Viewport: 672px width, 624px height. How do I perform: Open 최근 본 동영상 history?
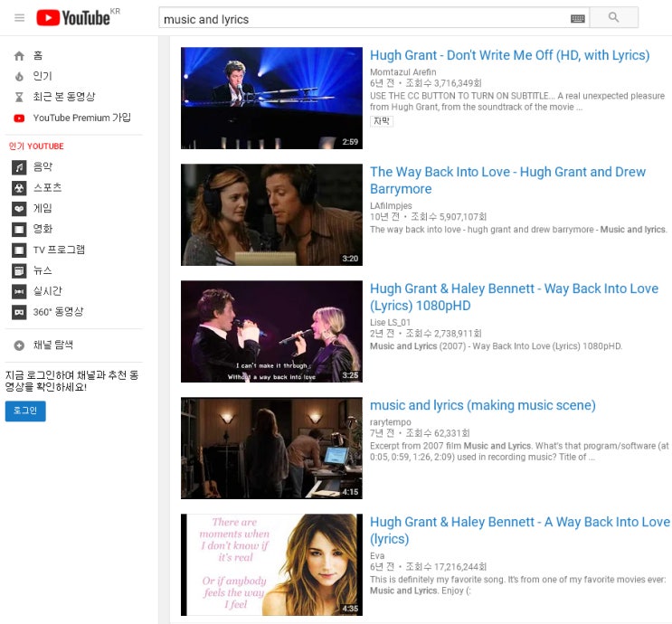point(64,97)
